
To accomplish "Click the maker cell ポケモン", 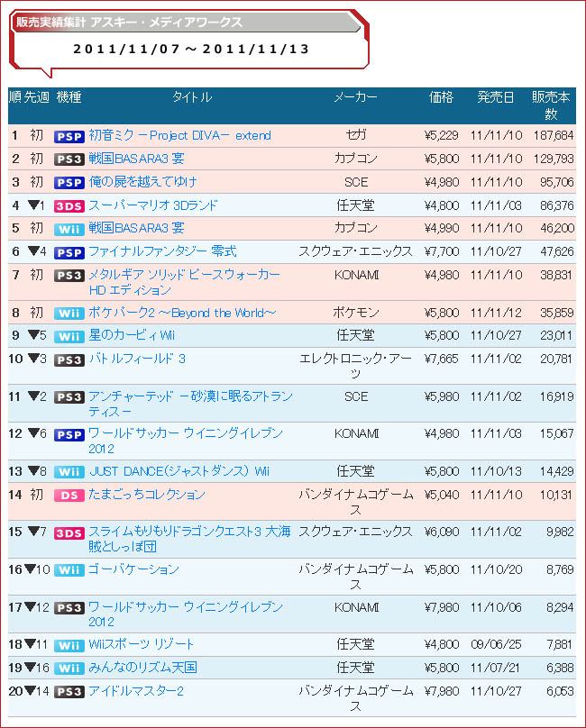I will pos(356,313).
